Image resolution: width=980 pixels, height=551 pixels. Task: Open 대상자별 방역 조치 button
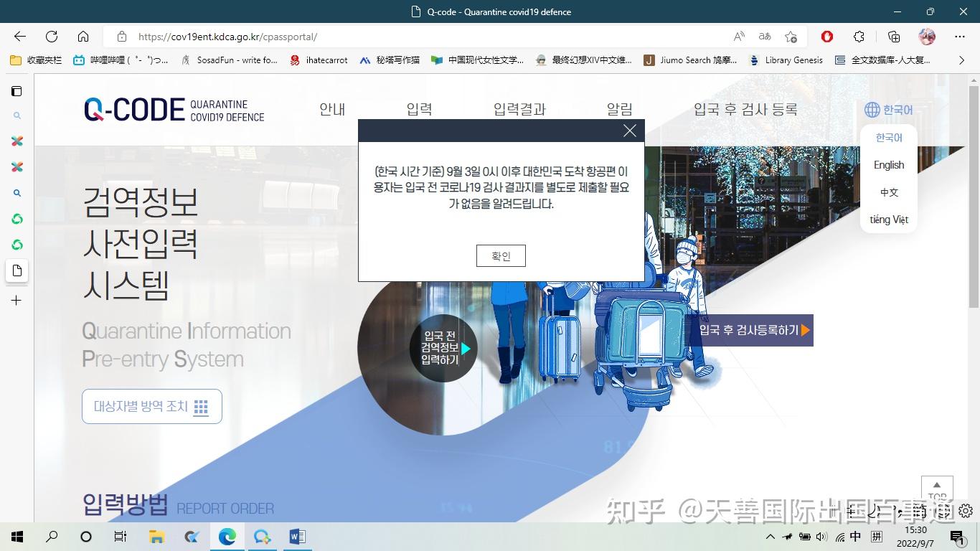click(x=152, y=407)
